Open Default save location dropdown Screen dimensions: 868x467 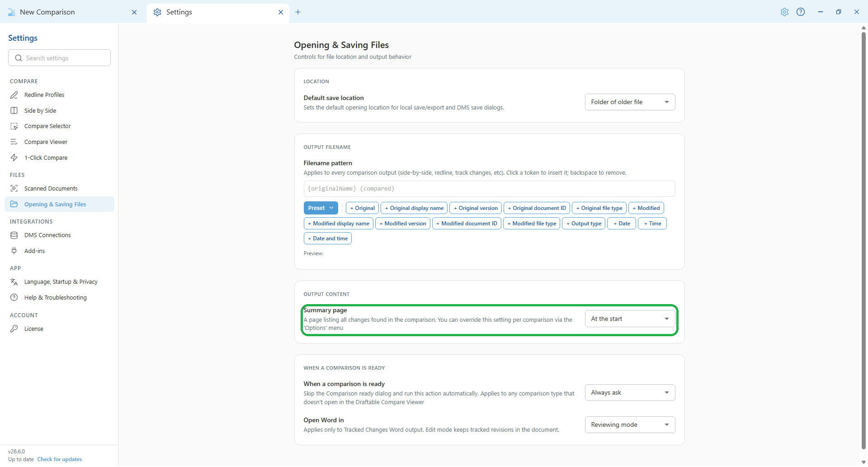pyautogui.click(x=630, y=102)
